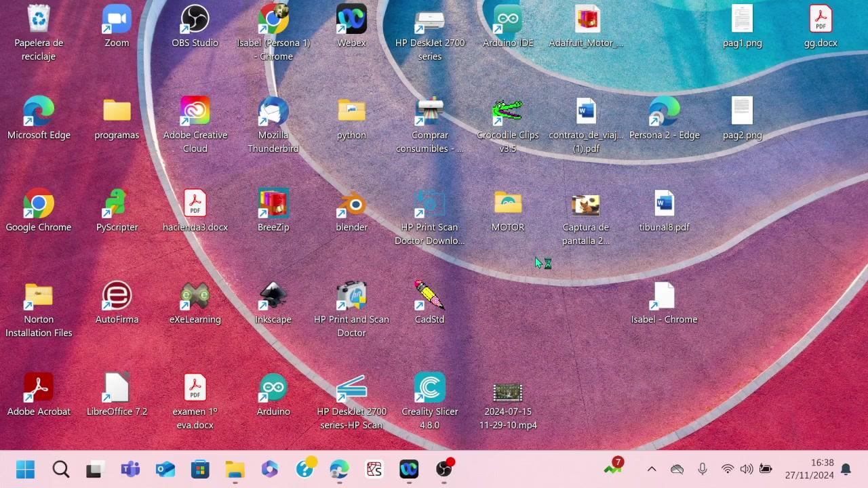Screen dimensions: 868x488
Task: Select the OBS Studio desktop shortcut
Action: click(x=195, y=27)
